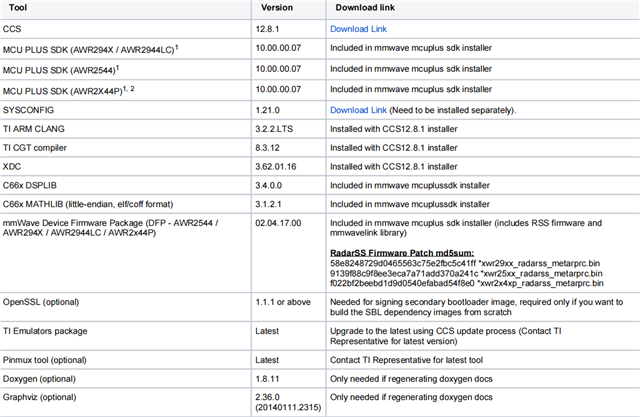Viewport: 640px width, 417px height.
Task: Open the CCS Download Link
Action: (x=358, y=29)
